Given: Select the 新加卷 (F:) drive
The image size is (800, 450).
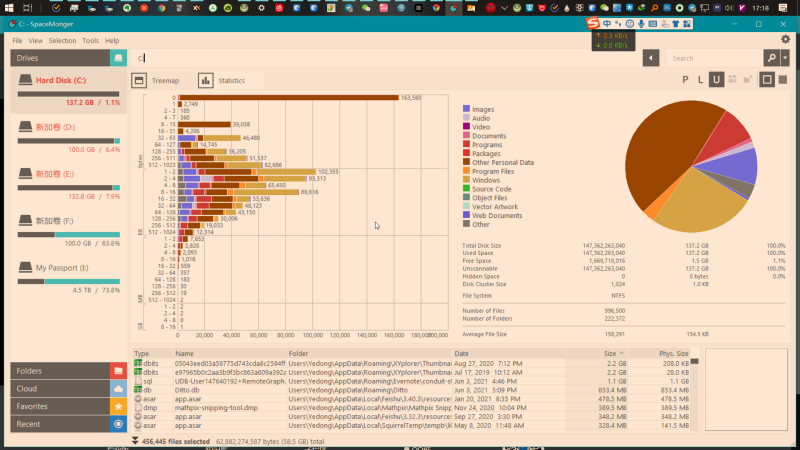Looking at the screenshot, I should 68,232.
